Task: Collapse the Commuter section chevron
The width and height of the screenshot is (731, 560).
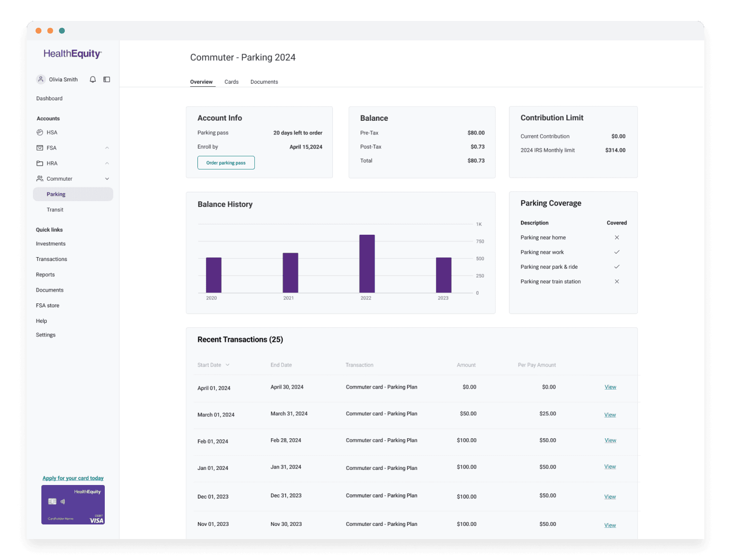Action: click(x=107, y=179)
